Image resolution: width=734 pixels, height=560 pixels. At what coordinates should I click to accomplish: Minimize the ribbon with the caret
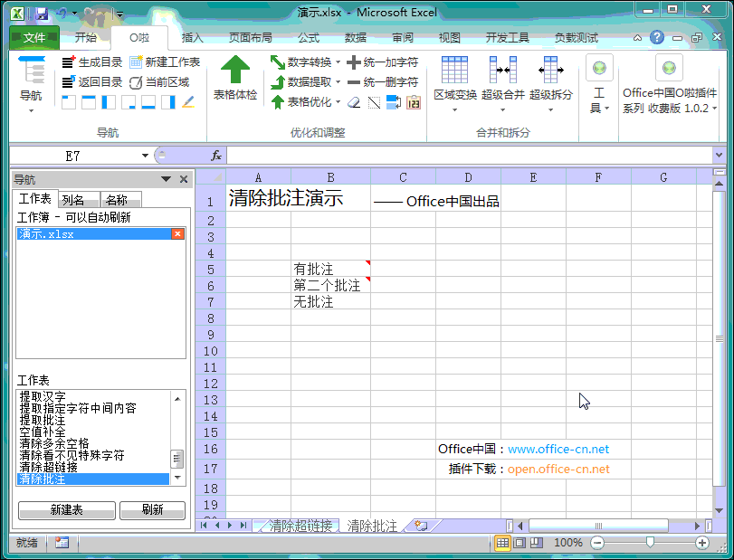[637, 37]
